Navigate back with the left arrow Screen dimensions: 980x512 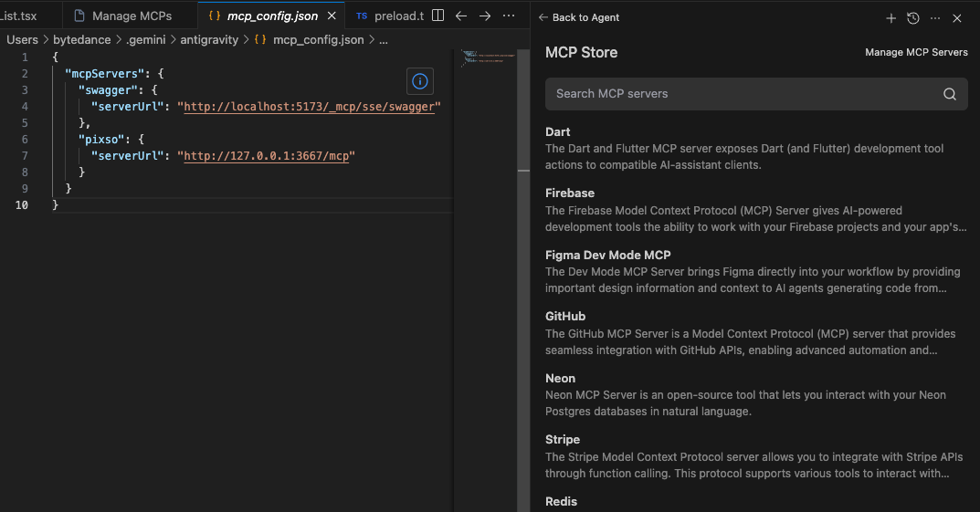pyautogui.click(x=461, y=16)
